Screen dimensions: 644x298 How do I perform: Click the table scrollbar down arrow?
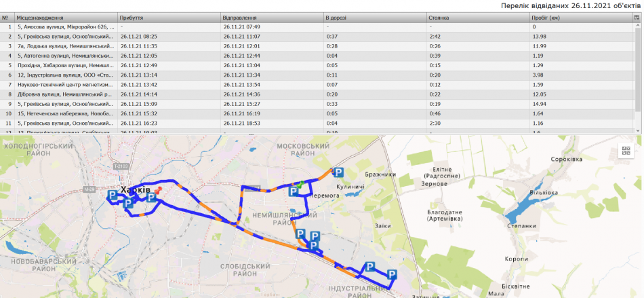637,129
